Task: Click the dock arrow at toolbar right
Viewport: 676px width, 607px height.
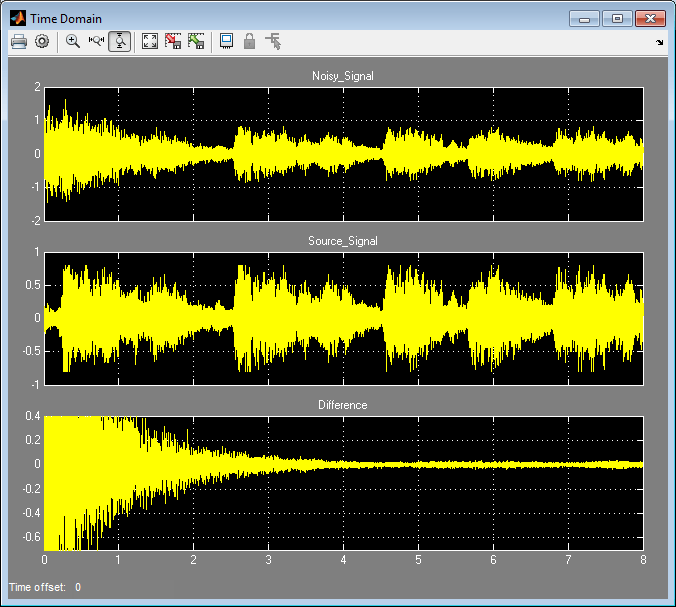Action: click(x=660, y=42)
